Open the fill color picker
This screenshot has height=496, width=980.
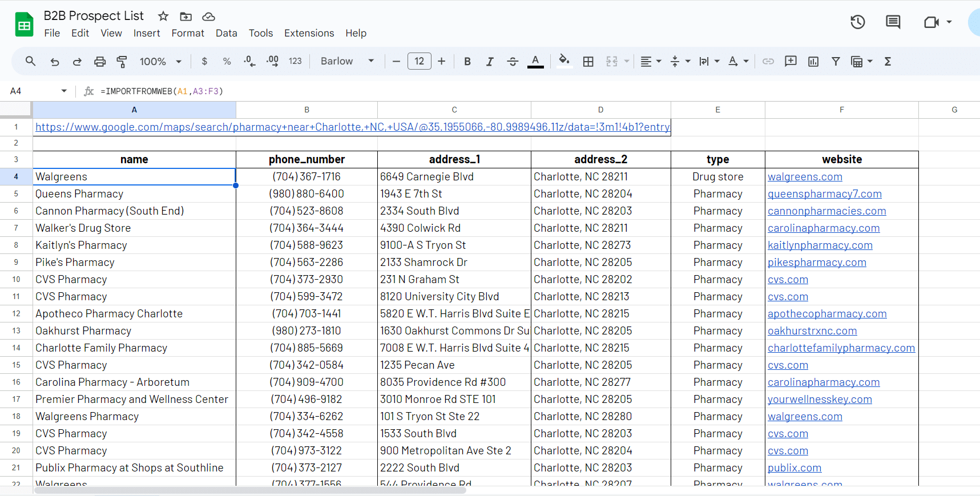pyautogui.click(x=564, y=61)
